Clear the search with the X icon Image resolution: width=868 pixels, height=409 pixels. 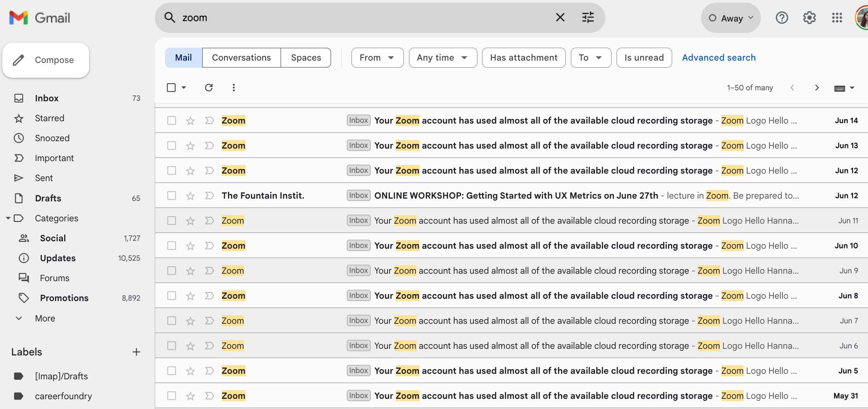tap(560, 17)
